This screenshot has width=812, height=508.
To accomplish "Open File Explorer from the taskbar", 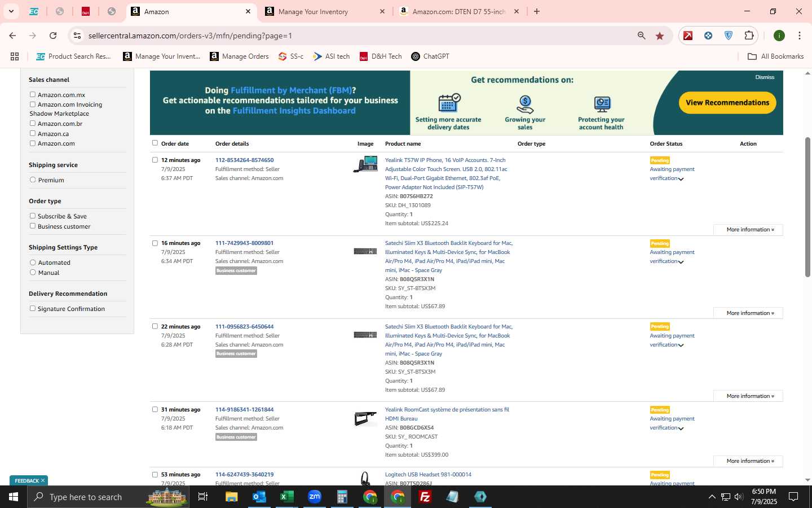I will pos(232,497).
